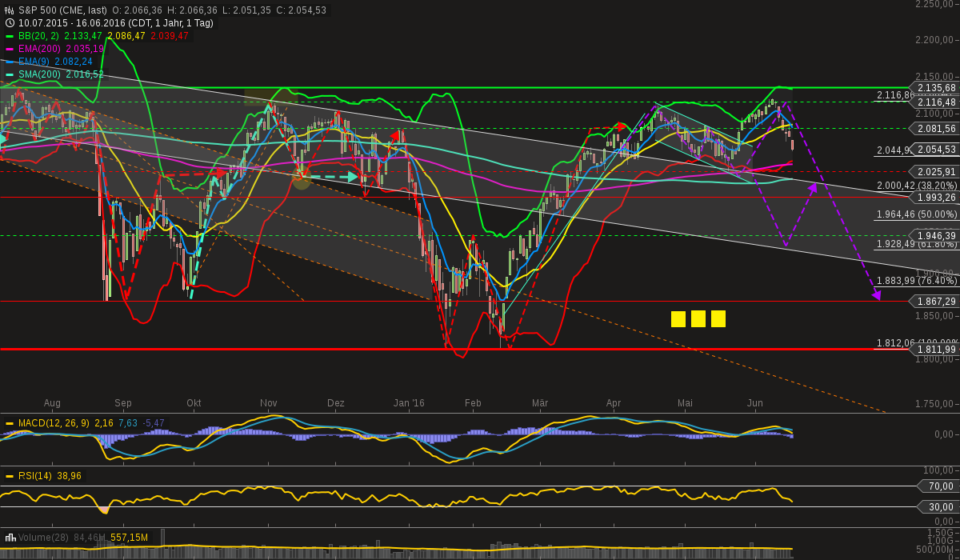960x560 pixels.
Task: Select the EMA(9) blue line icon
Action: tap(11, 62)
